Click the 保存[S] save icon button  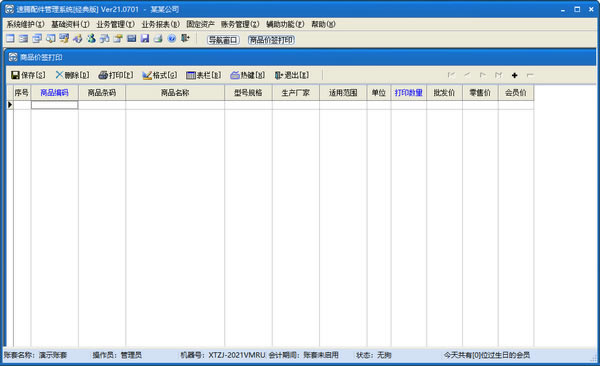pyautogui.click(x=28, y=75)
